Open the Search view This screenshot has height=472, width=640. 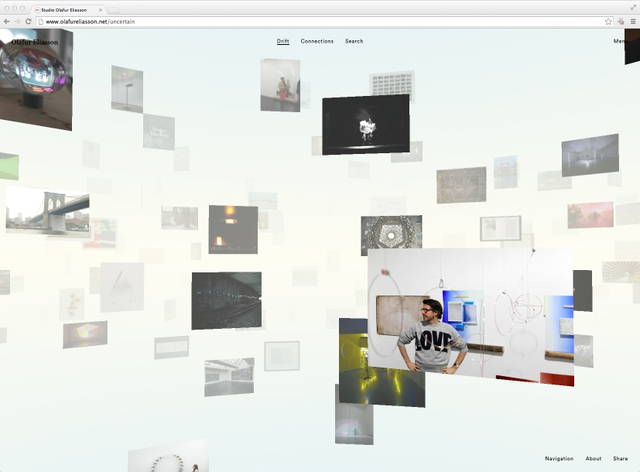point(354,41)
